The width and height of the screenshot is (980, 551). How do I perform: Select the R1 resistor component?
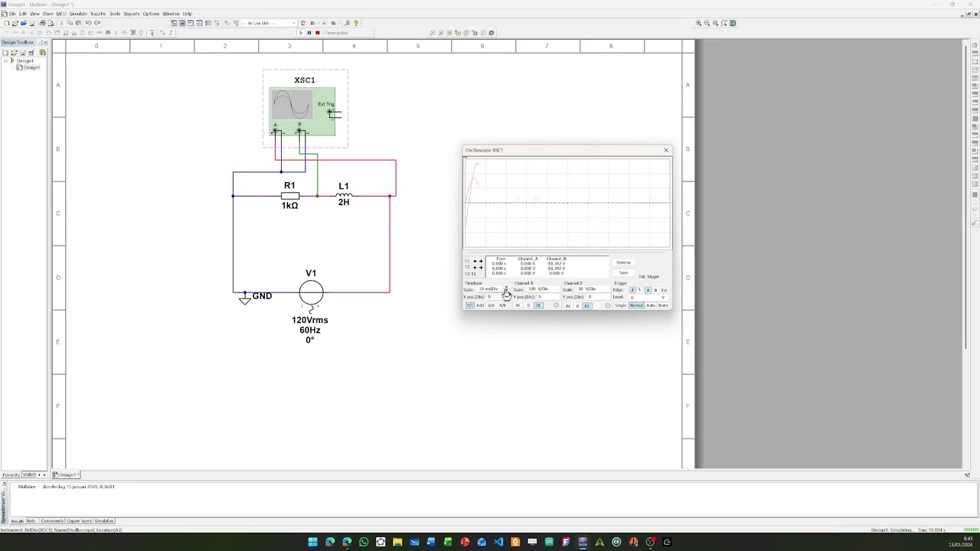click(x=289, y=196)
